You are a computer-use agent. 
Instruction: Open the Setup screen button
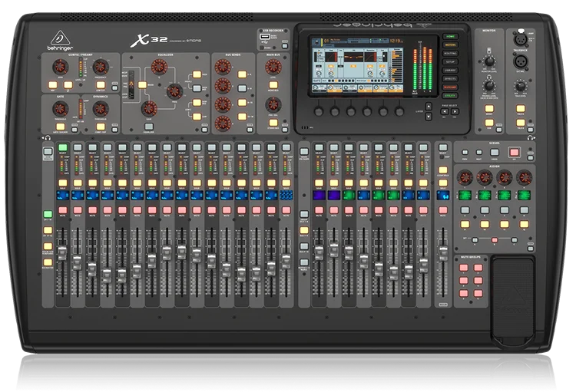click(x=450, y=61)
